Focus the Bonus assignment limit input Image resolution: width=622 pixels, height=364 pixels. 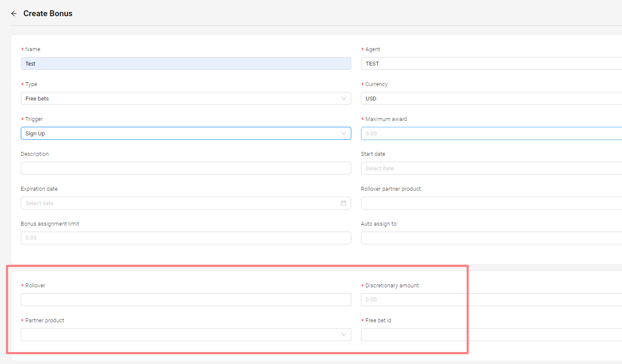(x=186, y=238)
